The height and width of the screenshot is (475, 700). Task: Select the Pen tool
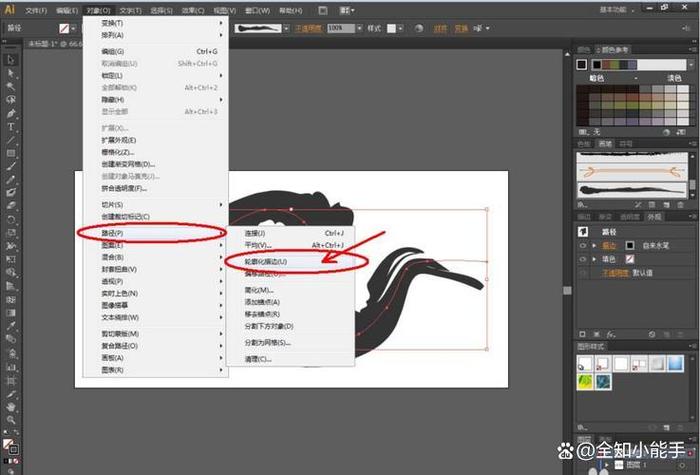11,113
